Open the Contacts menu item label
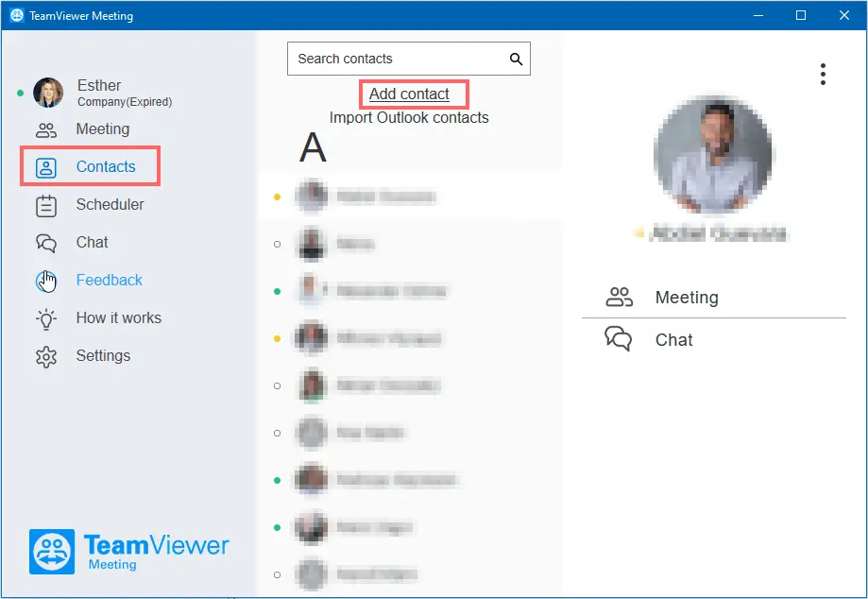The width and height of the screenshot is (868, 599). pos(106,166)
